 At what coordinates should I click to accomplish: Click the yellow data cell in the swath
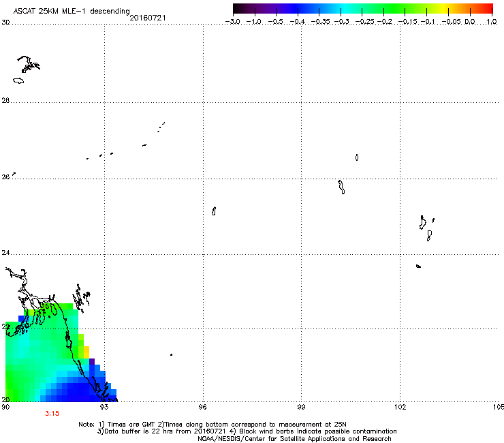coord(86,352)
